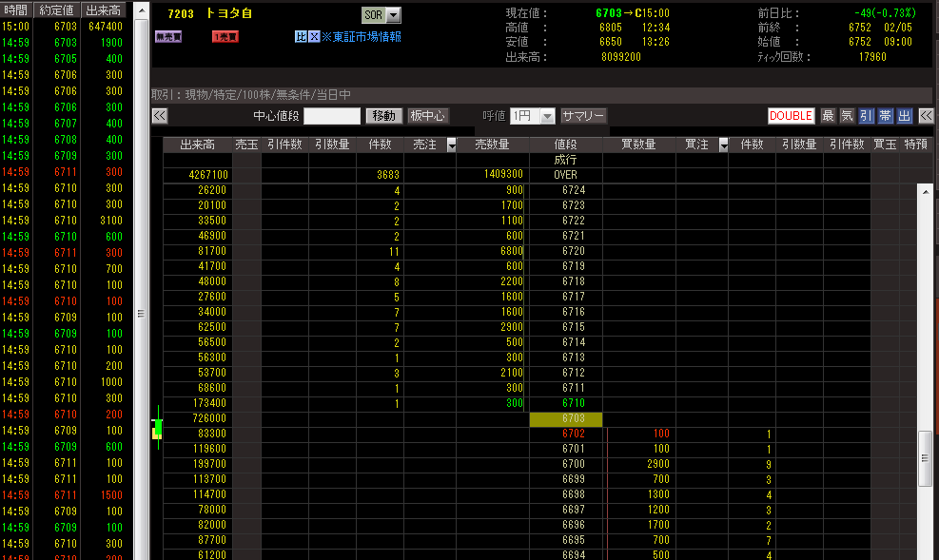
Task: Click the 647400 volume in 15:00 row
Action: tap(106, 27)
